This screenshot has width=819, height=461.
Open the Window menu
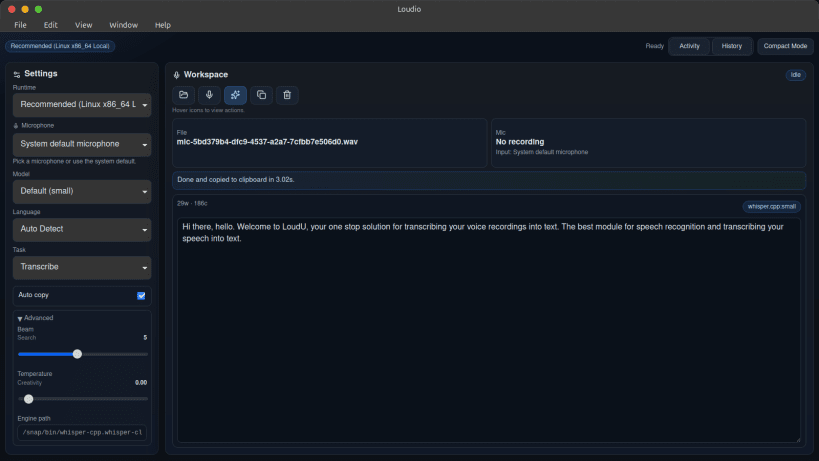point(124,25)
